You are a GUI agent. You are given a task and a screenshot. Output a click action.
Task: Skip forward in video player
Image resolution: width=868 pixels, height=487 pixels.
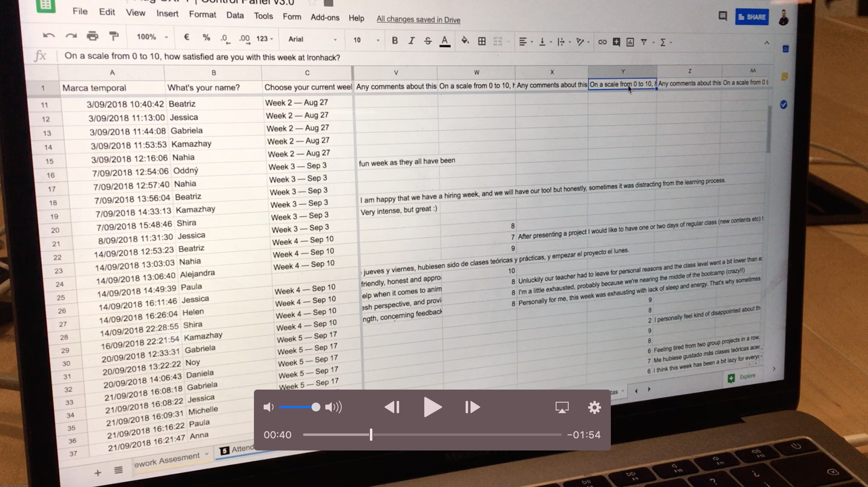tap(473, 407)
